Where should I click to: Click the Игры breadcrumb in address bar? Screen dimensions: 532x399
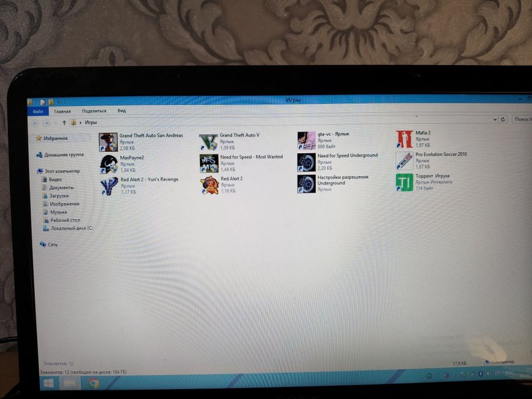point(91,123)
